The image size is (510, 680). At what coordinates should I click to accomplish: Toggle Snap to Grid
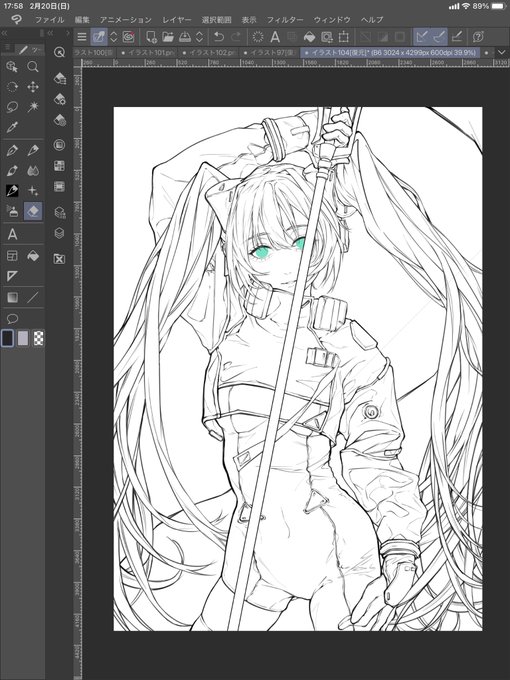[x=456, y=37]
